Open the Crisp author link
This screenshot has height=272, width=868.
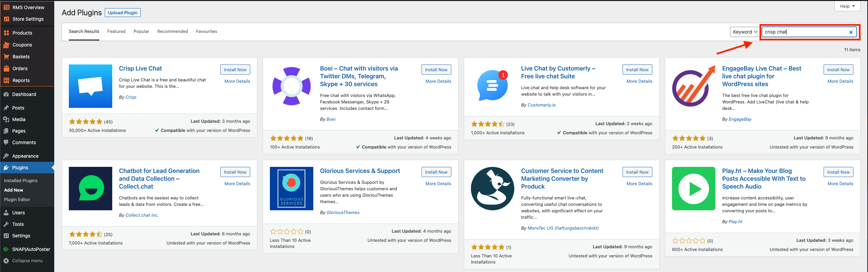(131, 97)
